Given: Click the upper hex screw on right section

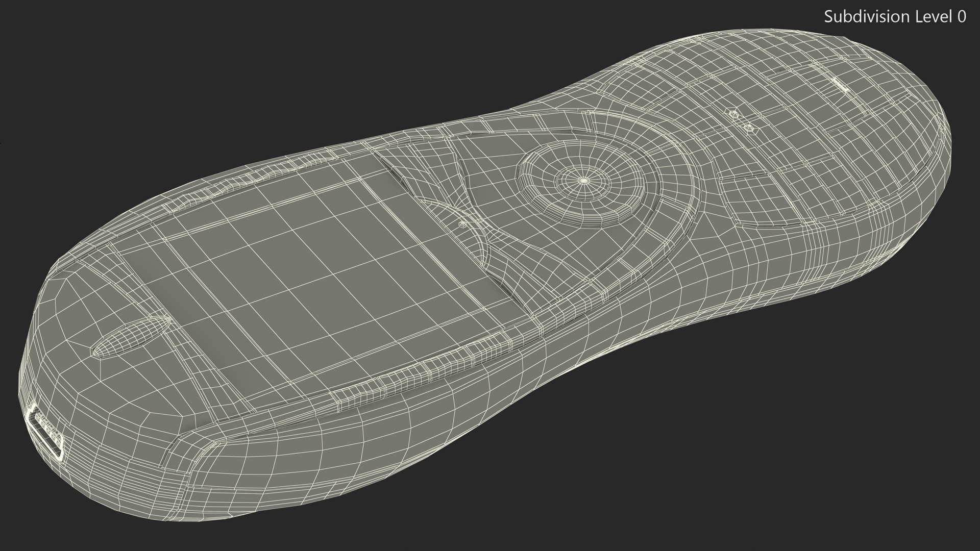Looking at the screenshot, I should click(x=733, y=114).
